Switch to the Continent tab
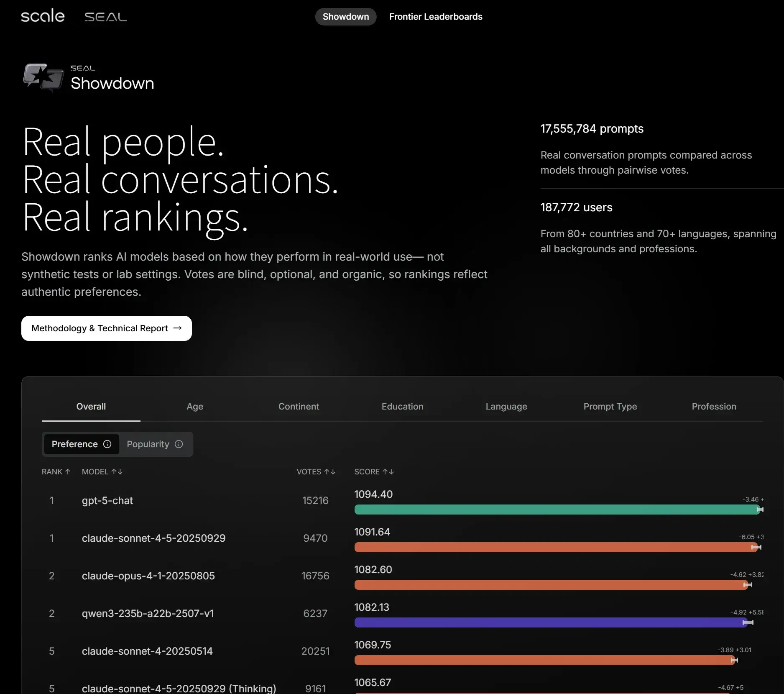Screen dimensions: 784x694 (x=299, y=407)
